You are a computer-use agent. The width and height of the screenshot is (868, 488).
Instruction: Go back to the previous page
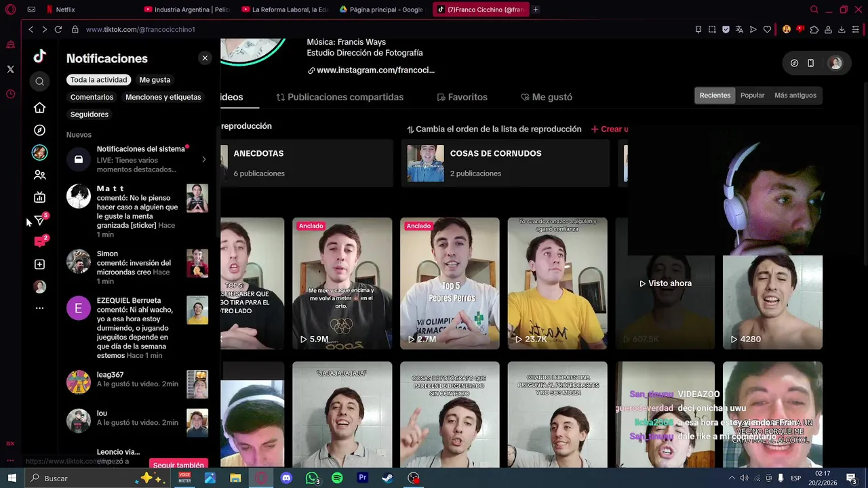[x=31, y=29]
